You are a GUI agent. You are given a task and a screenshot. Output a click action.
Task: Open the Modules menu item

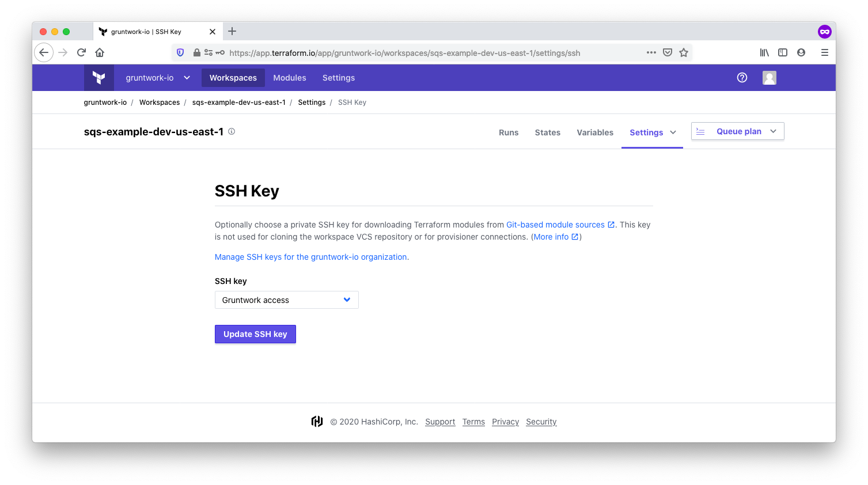point(290,77)
